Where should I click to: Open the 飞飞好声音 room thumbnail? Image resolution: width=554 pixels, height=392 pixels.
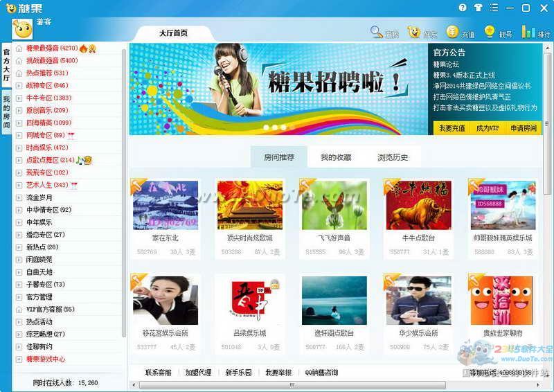(x=334, y=205)
